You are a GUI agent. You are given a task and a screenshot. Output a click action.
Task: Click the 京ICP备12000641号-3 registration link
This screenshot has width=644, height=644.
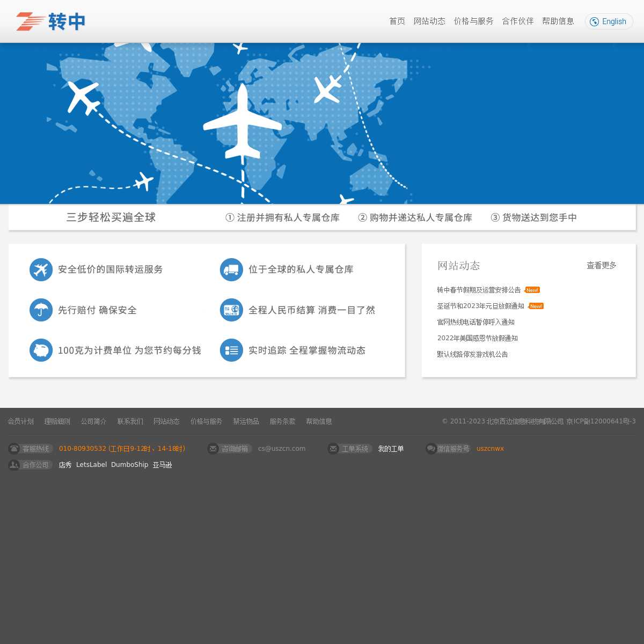(x=601, y=421)
